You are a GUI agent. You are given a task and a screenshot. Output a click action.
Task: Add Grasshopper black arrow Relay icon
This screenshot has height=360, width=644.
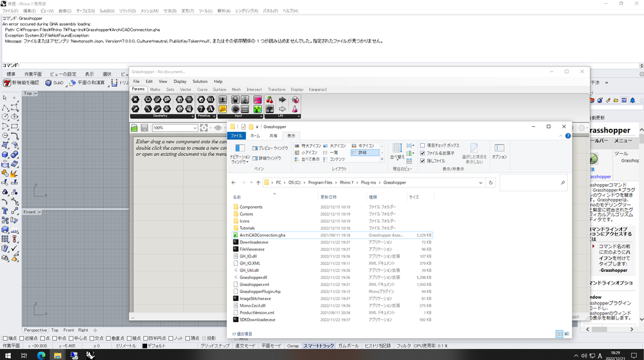coord(282,100)
